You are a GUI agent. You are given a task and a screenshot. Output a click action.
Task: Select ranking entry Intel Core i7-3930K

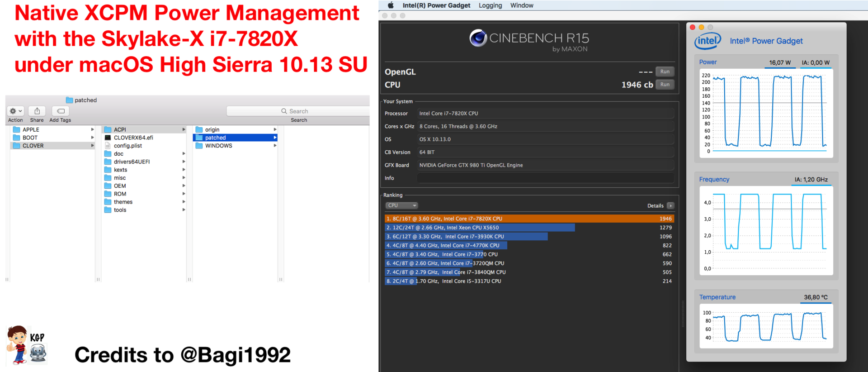point(529,236)
